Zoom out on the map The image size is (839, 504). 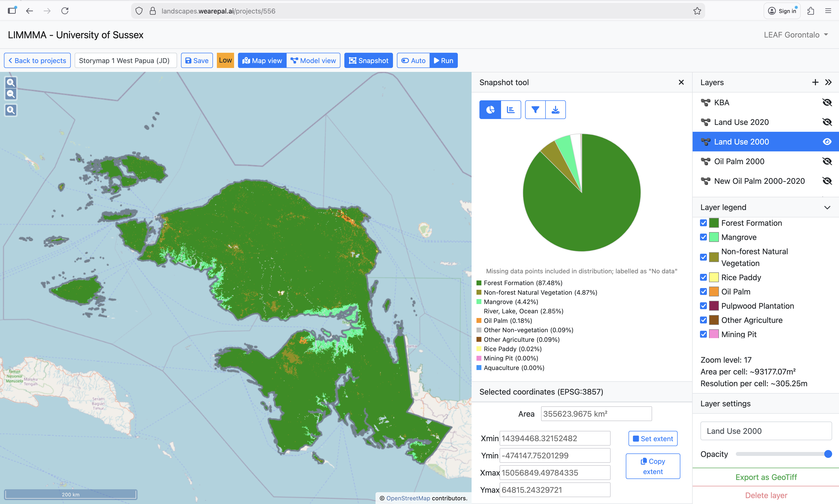(11, 94)
